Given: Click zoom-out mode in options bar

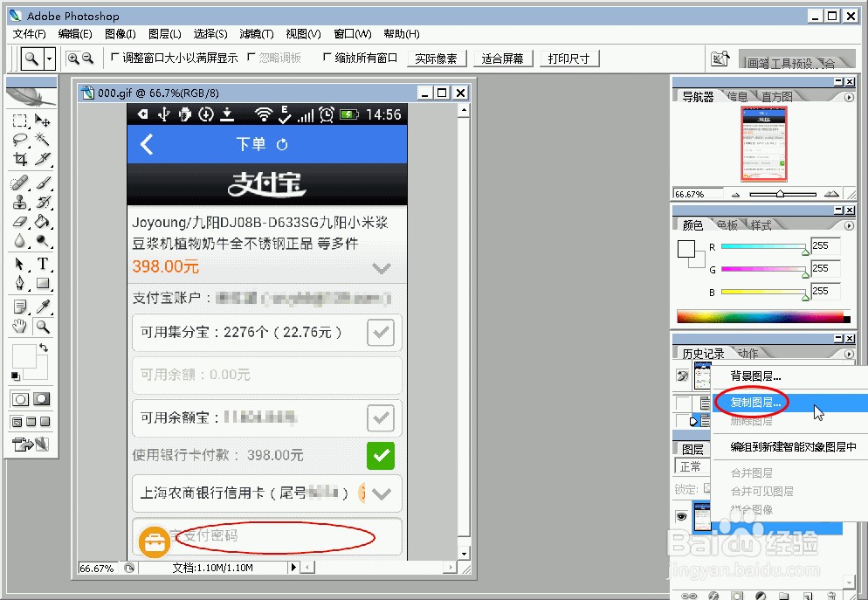Looking at the screenshot, I should pyautogui.click(x=87, y=59).
